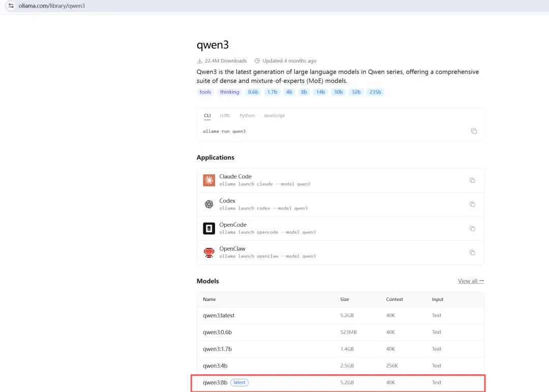Click the Applications section heading
The image size is (549, 392).
pos(216,157)
